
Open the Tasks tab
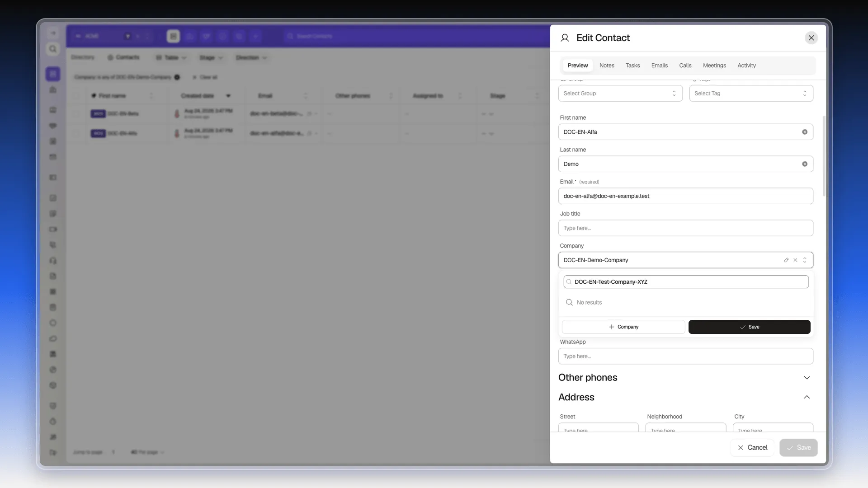[632, 66]
